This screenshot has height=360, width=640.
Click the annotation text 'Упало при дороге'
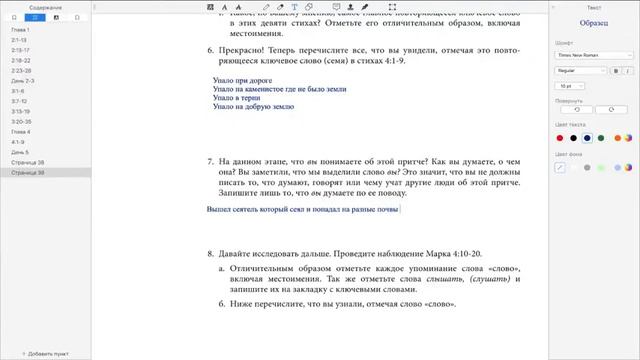pos(242,80)
